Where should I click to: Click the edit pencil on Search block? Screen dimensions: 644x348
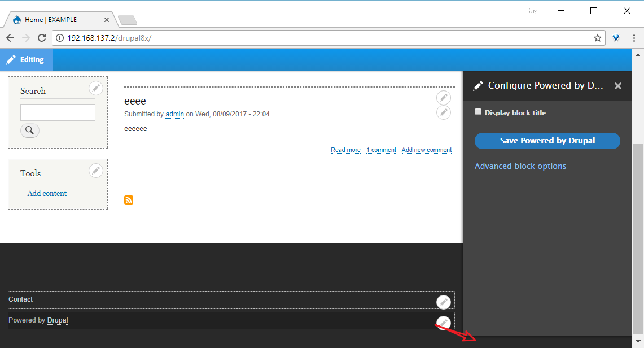(x=96, y=88)
